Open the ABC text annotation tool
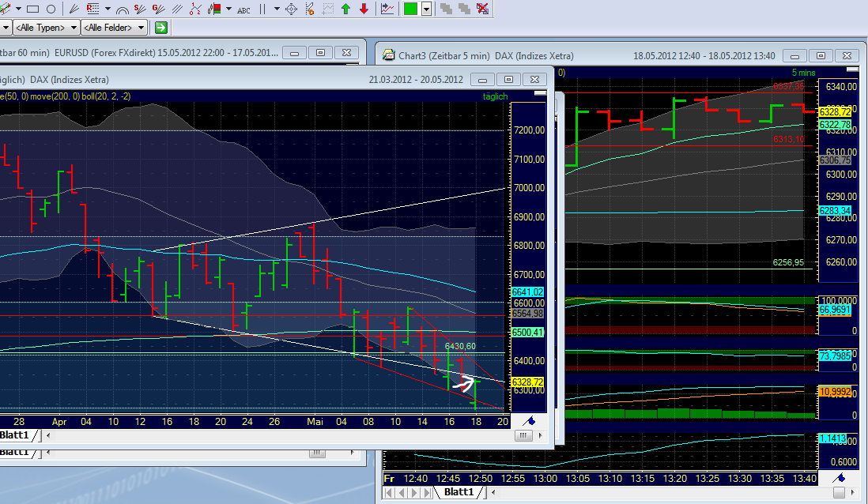The width and height of the screenshot is (868, 504). 244,9
